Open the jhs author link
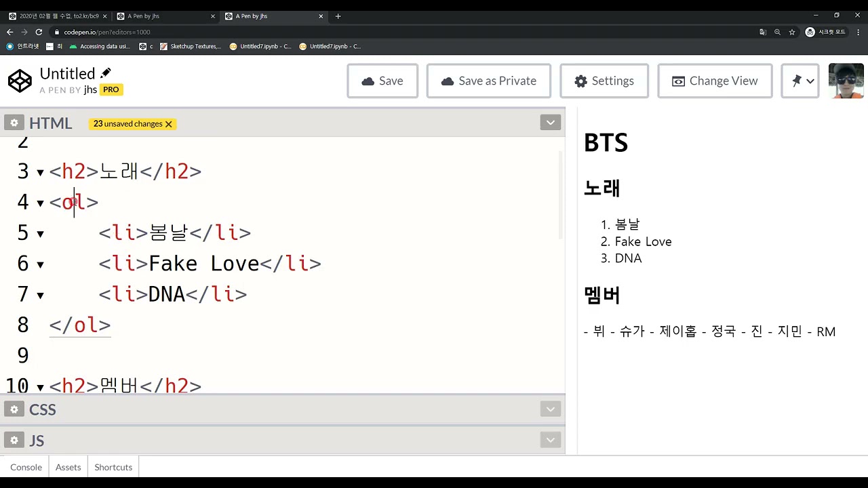Image resolution: width=868 pixels, height=488 pixels. point(90,89)
